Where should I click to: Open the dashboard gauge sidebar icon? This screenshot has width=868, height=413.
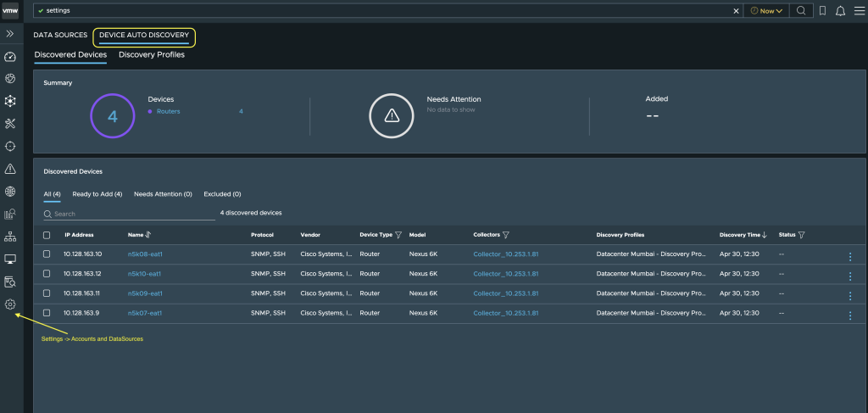click(x=10, y=57)
